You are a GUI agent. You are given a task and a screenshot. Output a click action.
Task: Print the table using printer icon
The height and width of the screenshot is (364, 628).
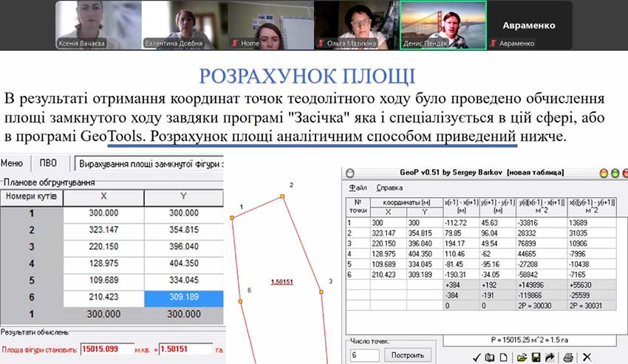coord(568,357)
